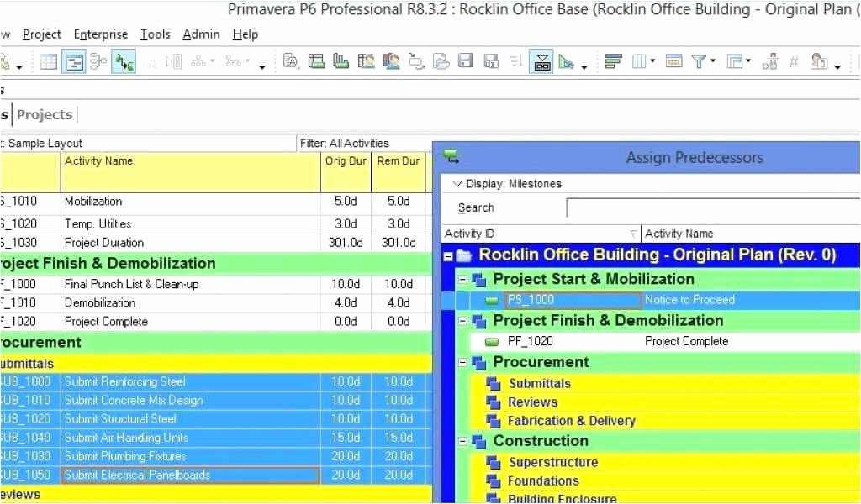Select the PF_1020 Project Complete milestone
This screenshot has width=861, height=504.
pyautogui.click(x=530, y=341)
